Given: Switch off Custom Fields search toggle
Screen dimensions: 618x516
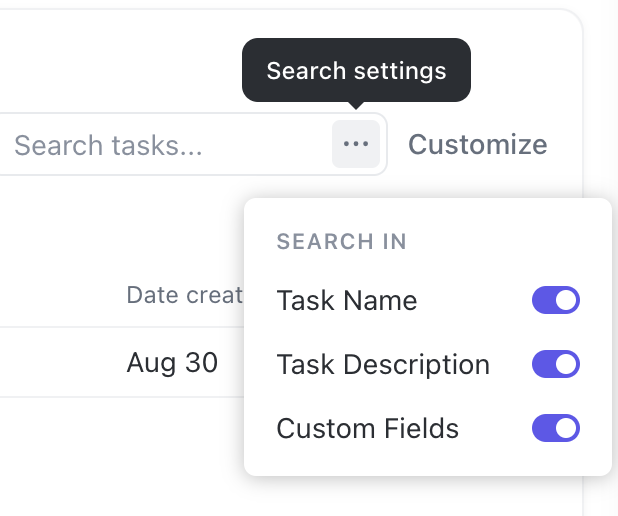Looking at the screenshot, I should (x=555, y=429).
